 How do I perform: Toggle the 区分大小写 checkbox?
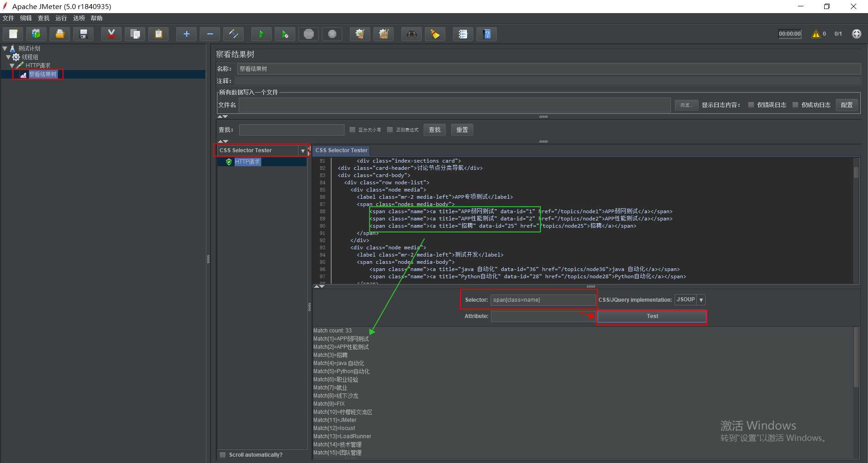tap(353, 130)
